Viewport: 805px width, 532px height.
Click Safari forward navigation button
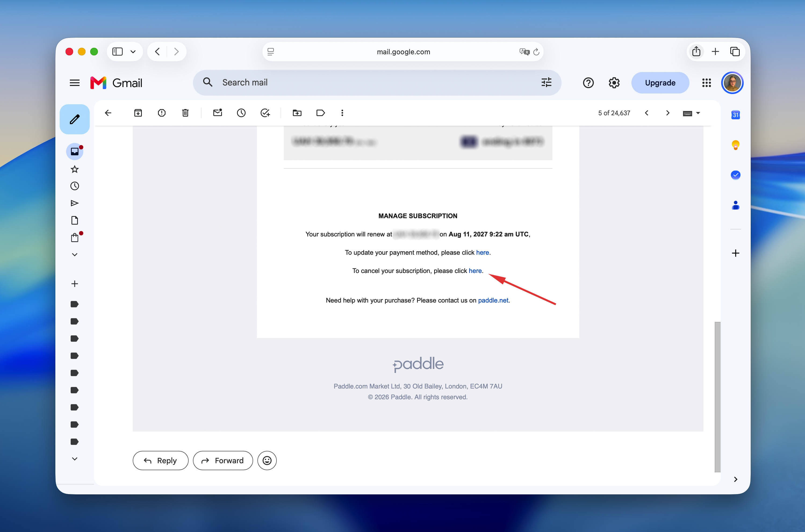pyautogui.click(x=176, y=52)
